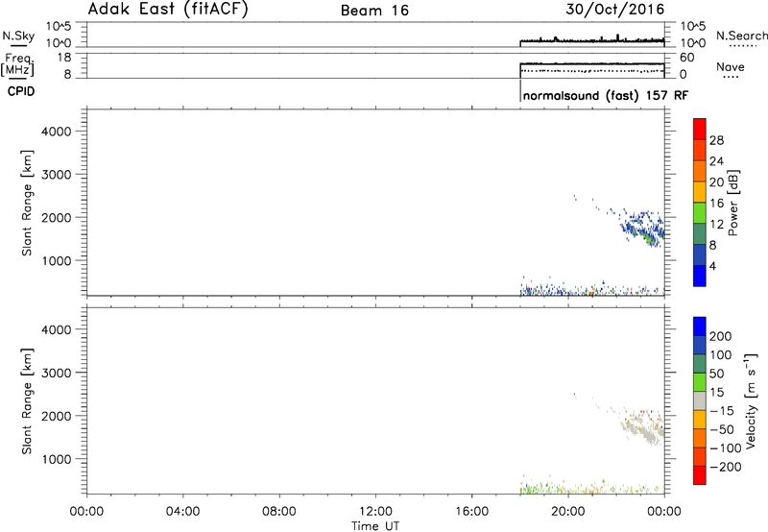Click the 'Adak East (fitACF)' title

click(x=167, y=9)
